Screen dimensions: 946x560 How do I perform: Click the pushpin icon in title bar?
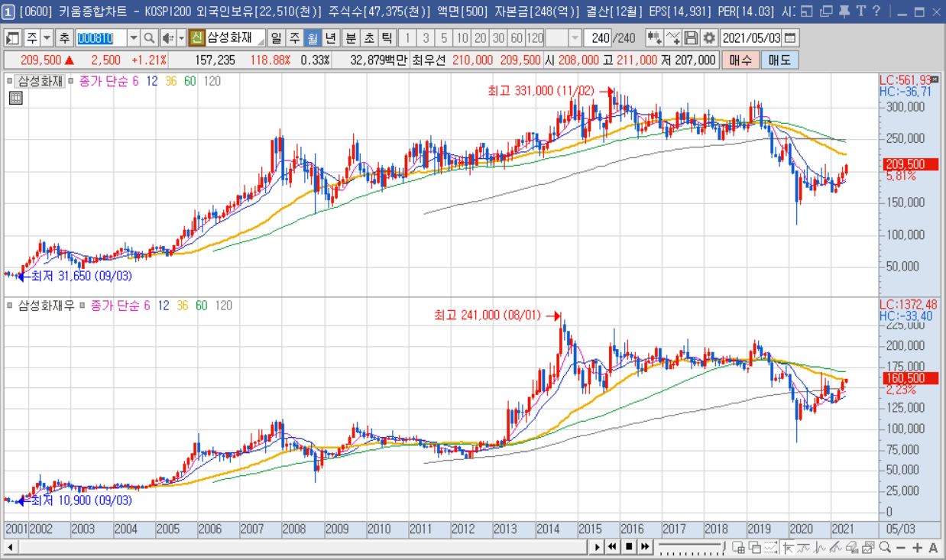(x=844, y=11)
